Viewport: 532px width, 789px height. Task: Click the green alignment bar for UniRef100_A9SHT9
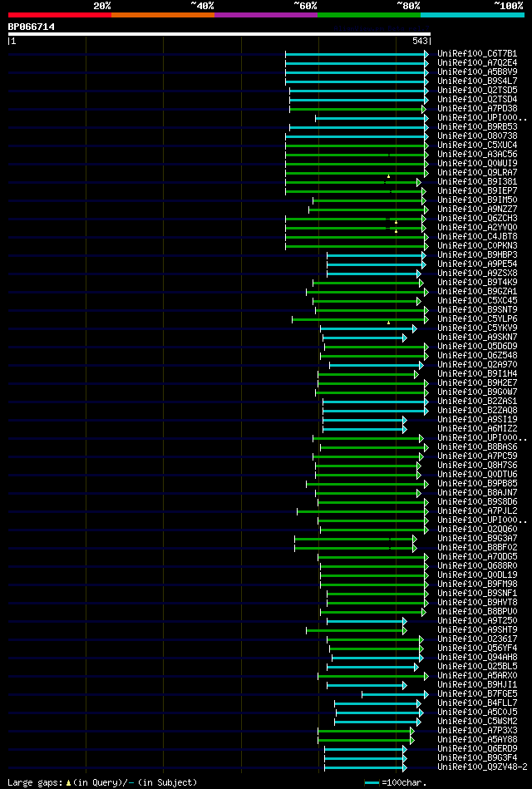coord(357,630)
